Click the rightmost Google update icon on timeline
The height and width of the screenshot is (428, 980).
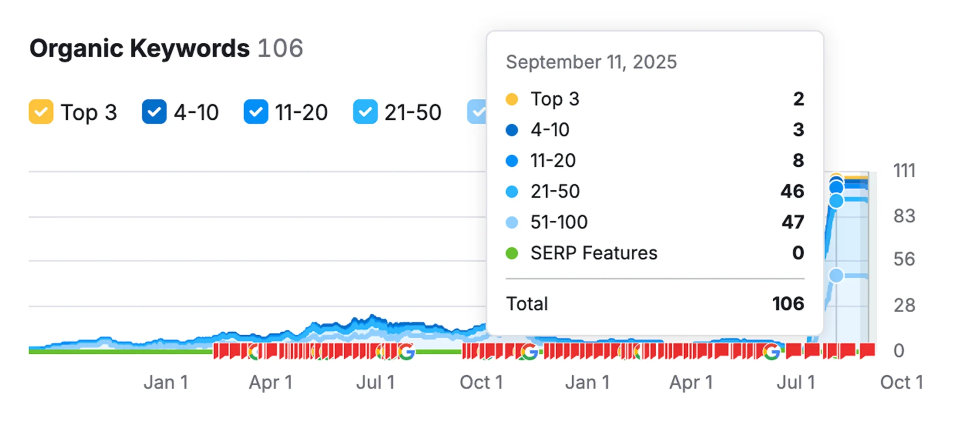tap(771, 352)
